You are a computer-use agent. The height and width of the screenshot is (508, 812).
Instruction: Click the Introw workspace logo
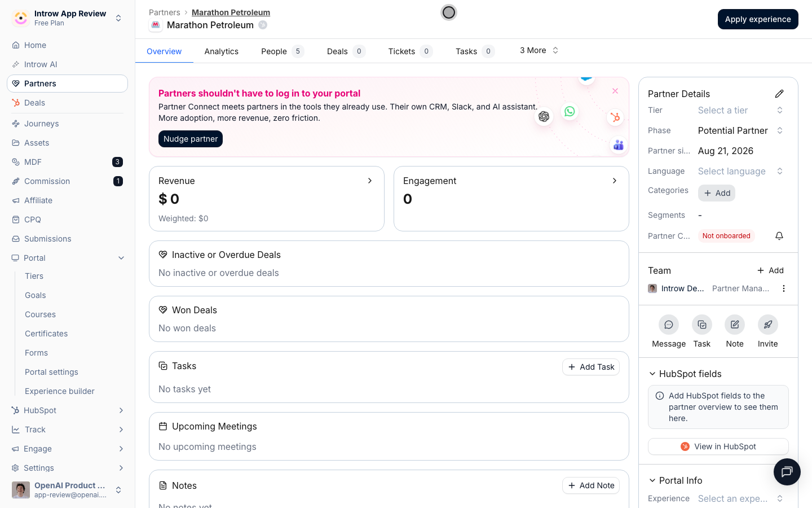21,18
